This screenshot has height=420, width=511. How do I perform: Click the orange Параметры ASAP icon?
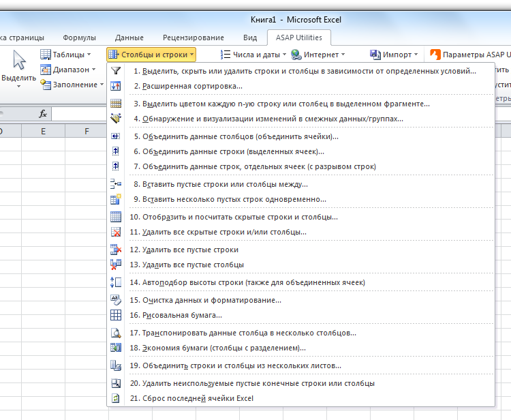[x=435, y=55]
